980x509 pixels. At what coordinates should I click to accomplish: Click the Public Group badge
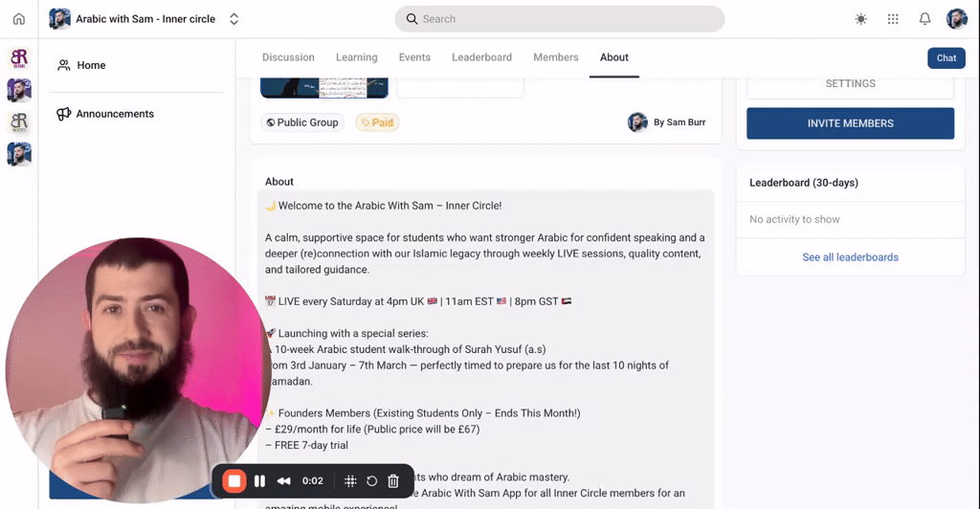pyautogui.click(x=302, y=122)
